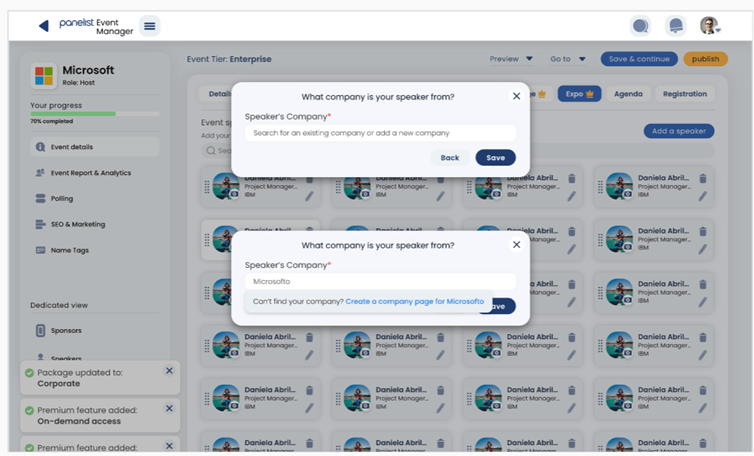Viewport: 754px width, 456px height.
Task: Click the Microsoft company logo
Action: click(x=44, y=76)
